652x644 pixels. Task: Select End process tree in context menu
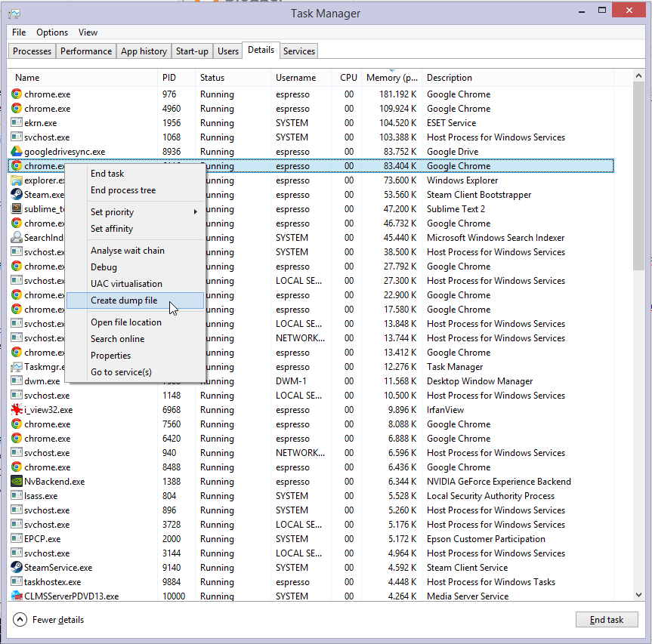pyautogui.click(x=123, y=190)
